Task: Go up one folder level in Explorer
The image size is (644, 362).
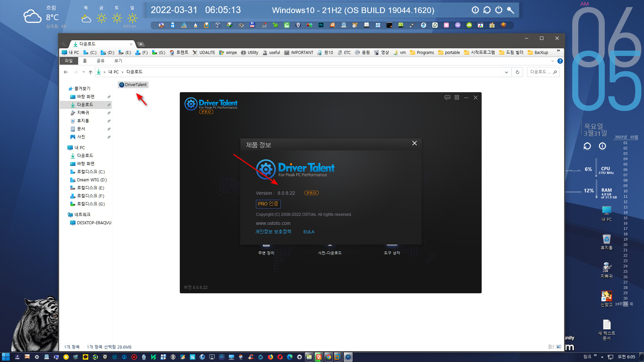Action: click(90, 72)
